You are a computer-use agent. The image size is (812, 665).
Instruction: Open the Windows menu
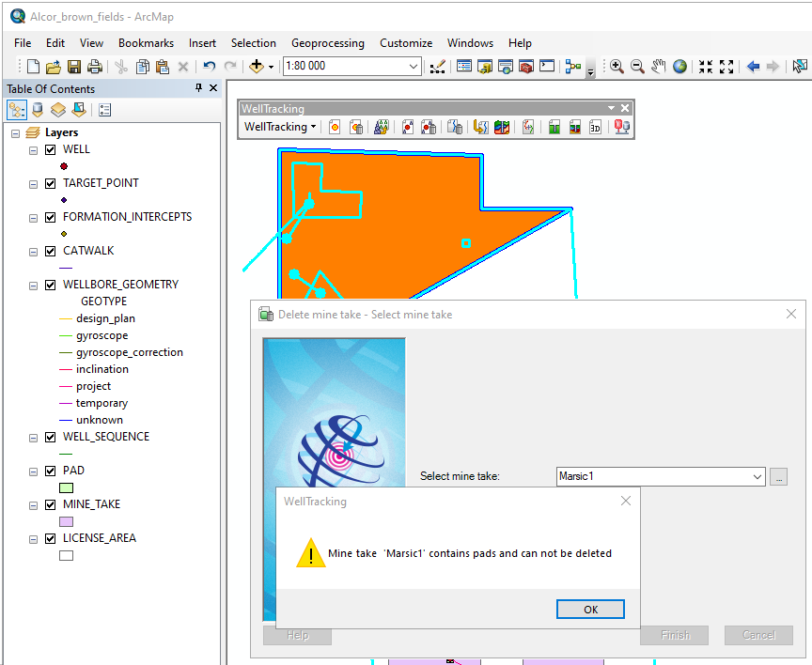(470, 43)
